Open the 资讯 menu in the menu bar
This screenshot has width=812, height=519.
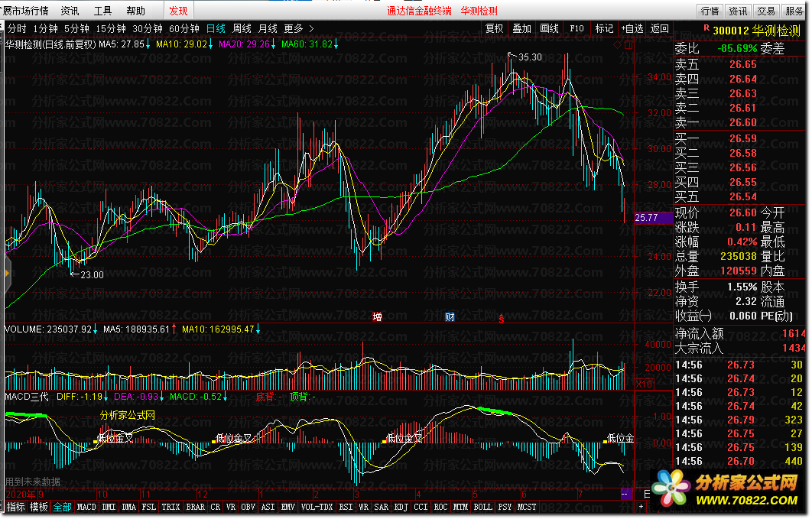point(70,11)
